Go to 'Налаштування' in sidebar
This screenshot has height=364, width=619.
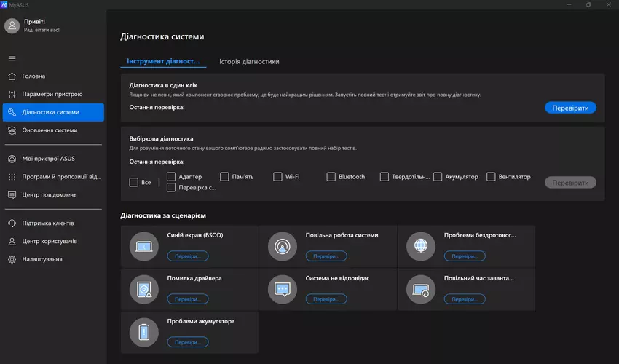click(x=42, y=259)
